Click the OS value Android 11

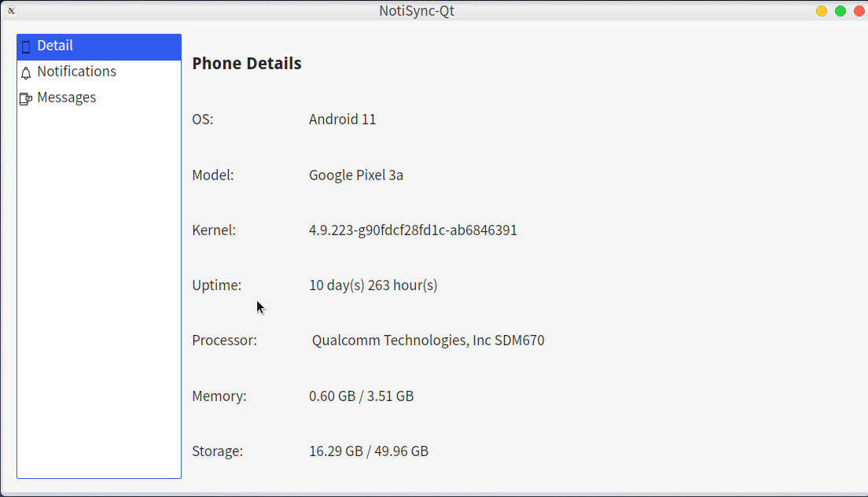tap(342, 120)
